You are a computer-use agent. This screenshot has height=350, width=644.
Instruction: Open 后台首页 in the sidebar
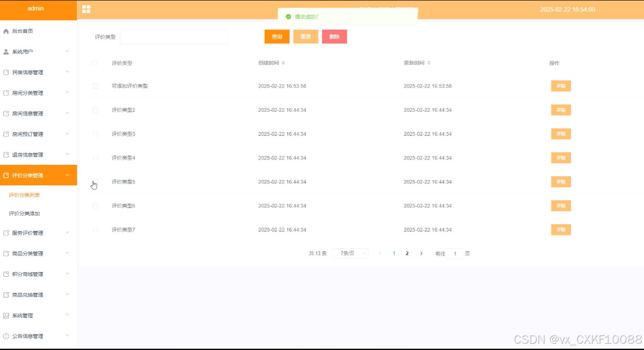coord(38,31)
